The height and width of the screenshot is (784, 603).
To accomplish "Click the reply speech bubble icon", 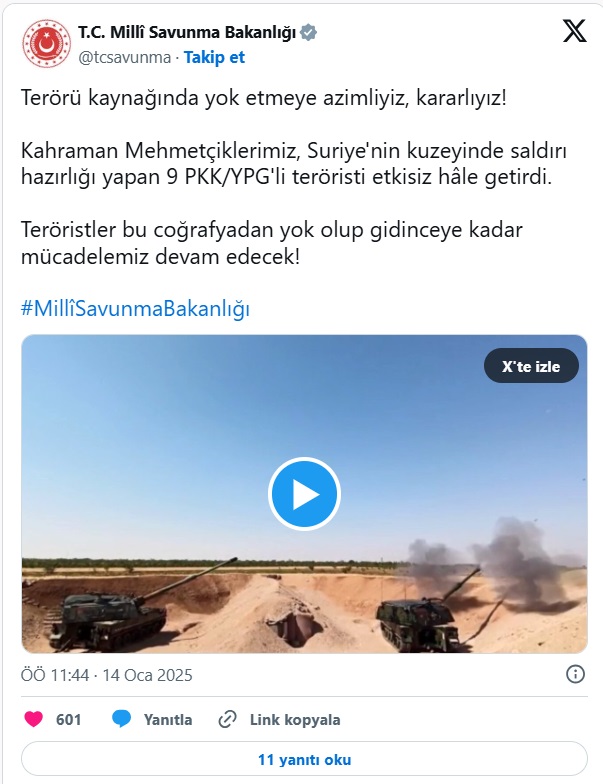I will click(122, 719).
